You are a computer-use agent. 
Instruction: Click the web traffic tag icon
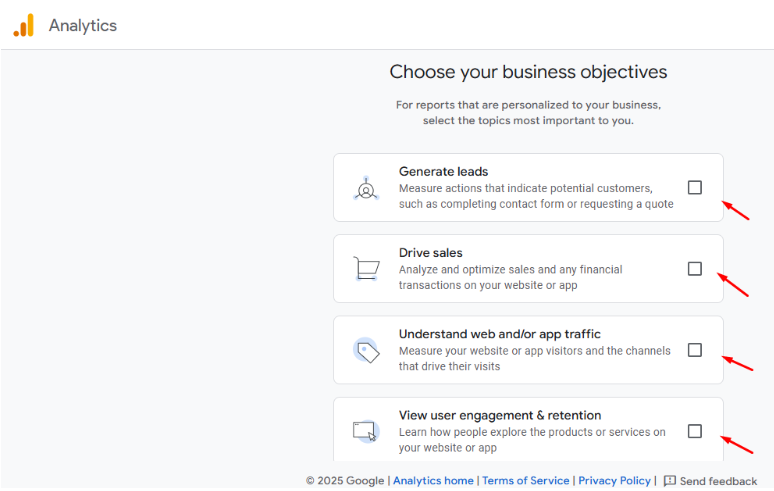[366, 350]
